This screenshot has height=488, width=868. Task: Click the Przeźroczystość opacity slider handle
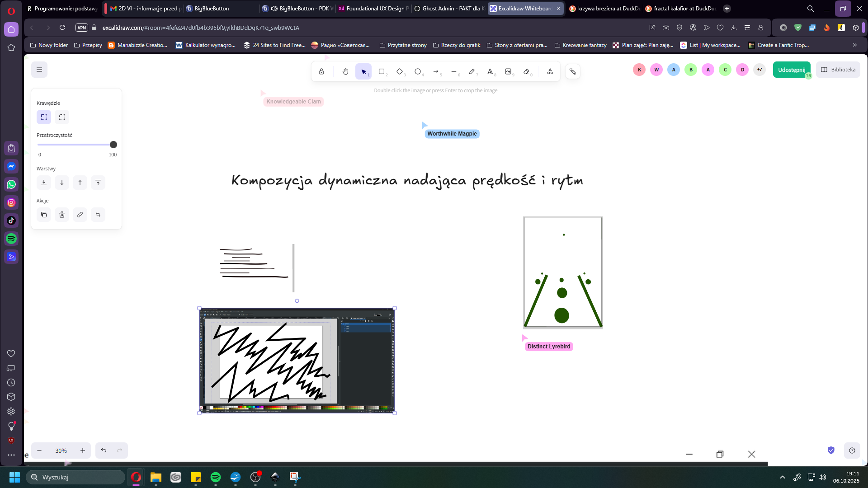point(113,145)
